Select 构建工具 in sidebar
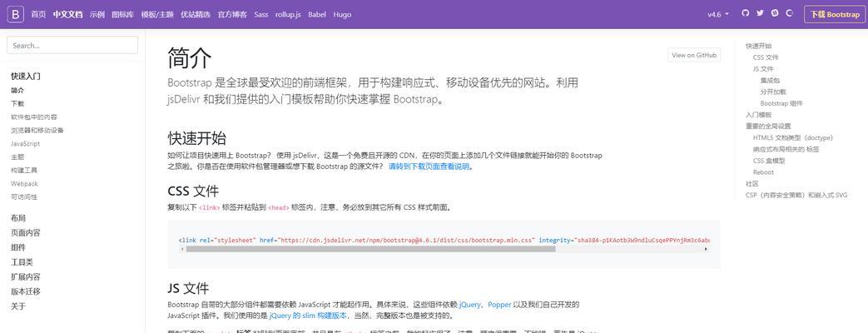This screenshot has width=868, height=333. coord(24,170)
